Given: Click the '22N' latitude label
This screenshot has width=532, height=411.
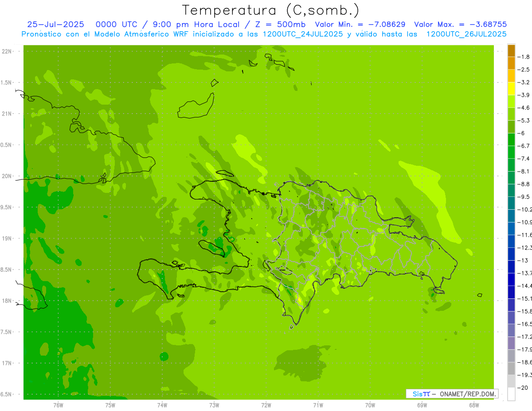Looking at the screenshot, I should click(7, 51).
